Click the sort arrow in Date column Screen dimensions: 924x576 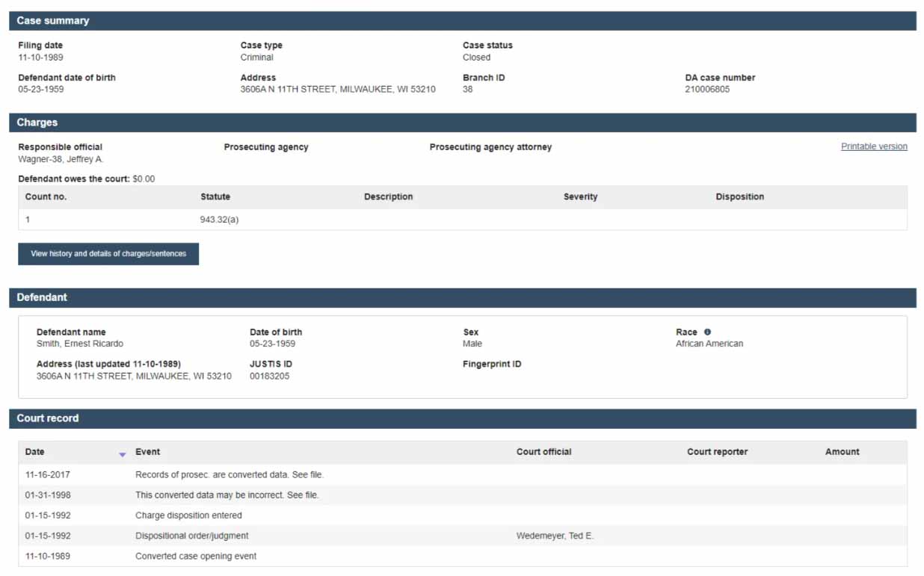click(x=123, y=453)
